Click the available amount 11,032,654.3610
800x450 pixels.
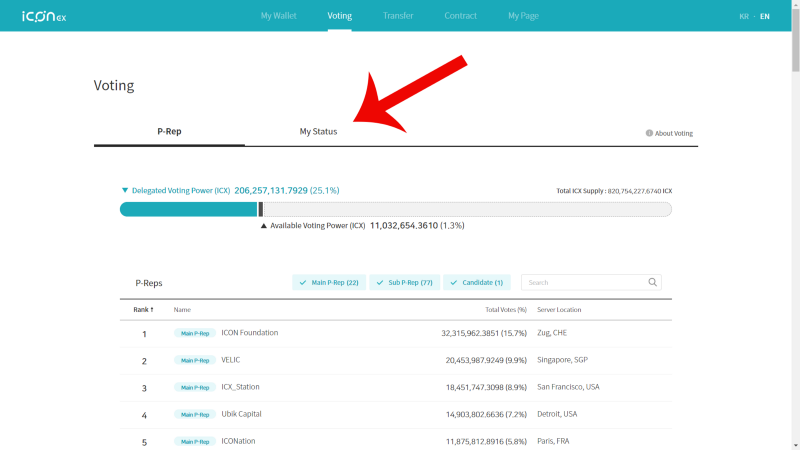[404, 226]
